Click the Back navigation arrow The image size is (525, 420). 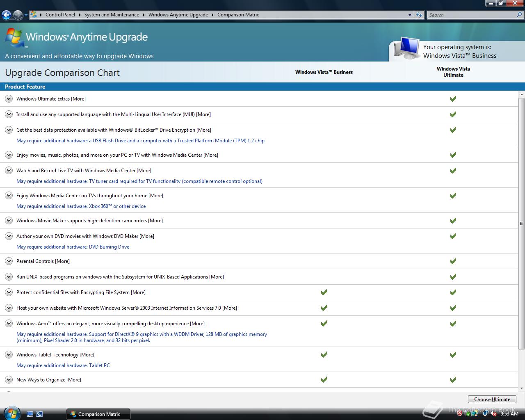click(x=6, y=15)
